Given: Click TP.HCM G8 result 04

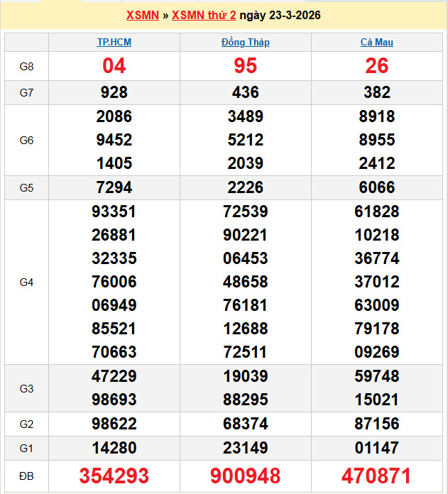Looking at the screenshot, I should tap(114, 66).
